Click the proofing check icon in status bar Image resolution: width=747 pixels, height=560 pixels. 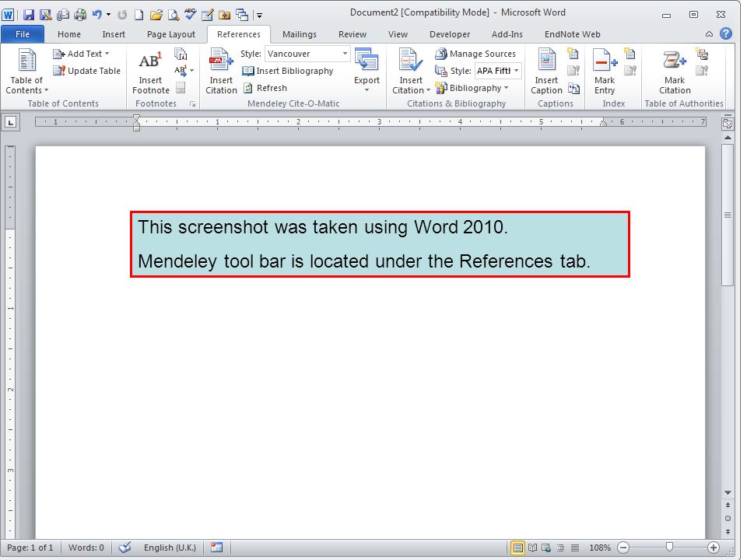coord(124,548)
